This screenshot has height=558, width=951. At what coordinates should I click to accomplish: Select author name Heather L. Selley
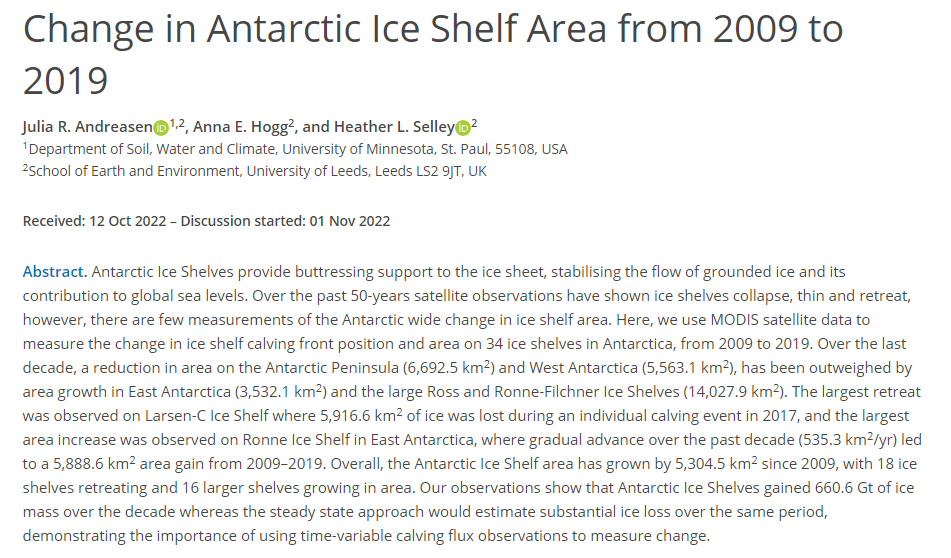pyautogui.click(x=394, y=127)
